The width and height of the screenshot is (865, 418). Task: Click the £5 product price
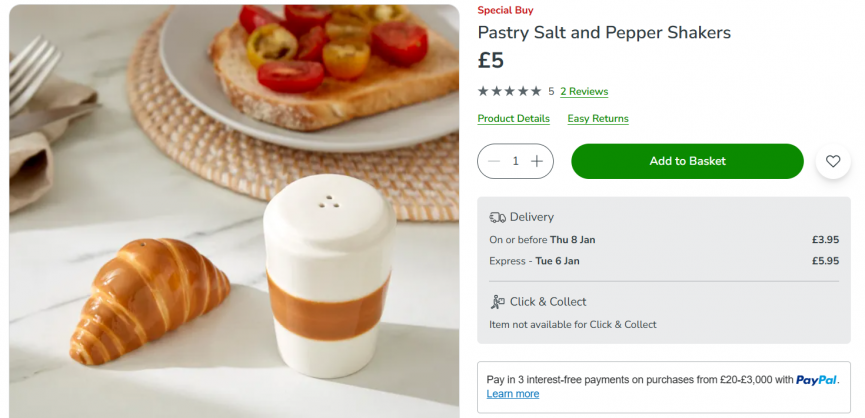tap(491, 61)
